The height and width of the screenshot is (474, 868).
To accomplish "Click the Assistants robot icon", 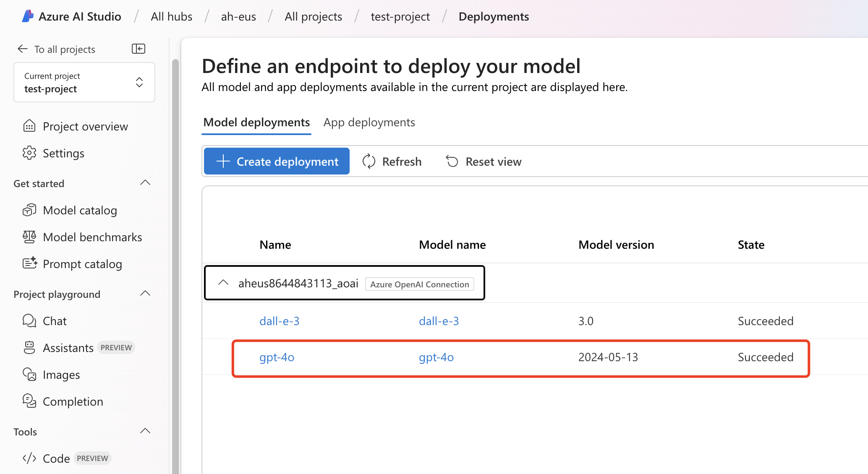I will pyautogui.click(x=29, y=348).
